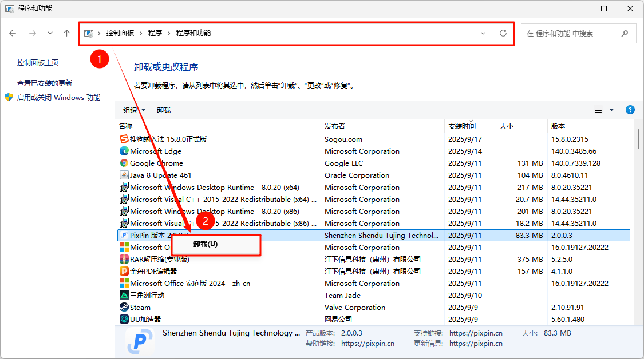
Task: Click the vertical scrollbar of the program list
Action: coord(639,139)
